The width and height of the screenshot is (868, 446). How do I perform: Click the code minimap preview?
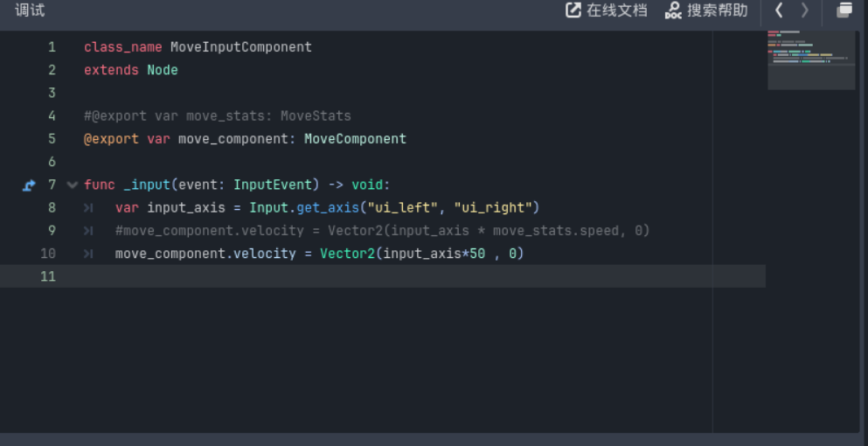coord(811,59)
